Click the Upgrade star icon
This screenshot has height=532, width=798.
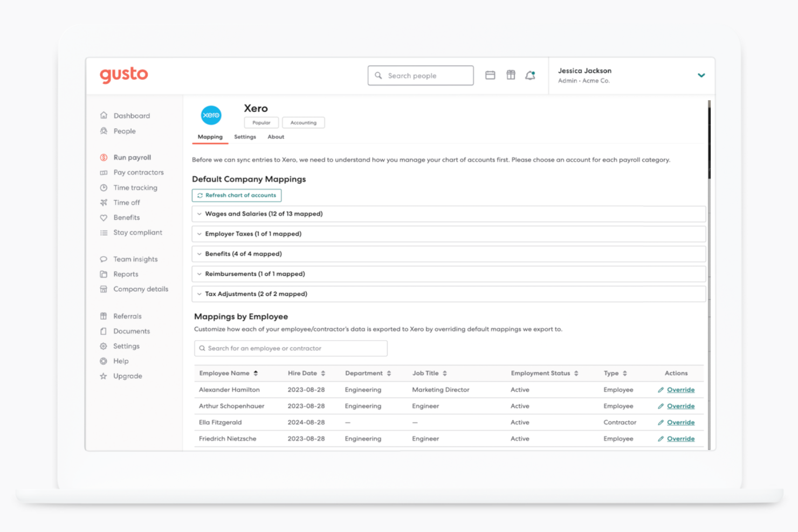(104, 376)
